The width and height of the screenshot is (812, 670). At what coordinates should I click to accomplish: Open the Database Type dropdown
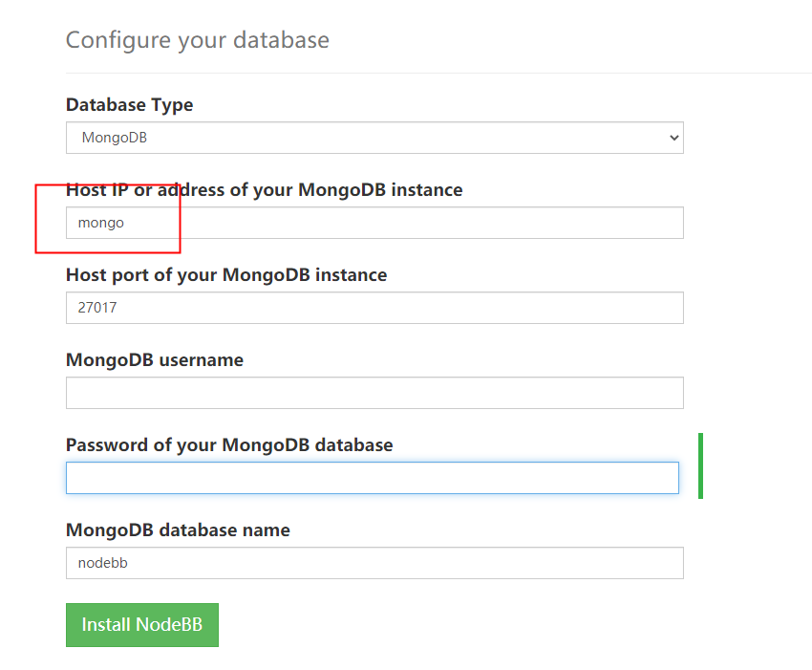point(374,138)
